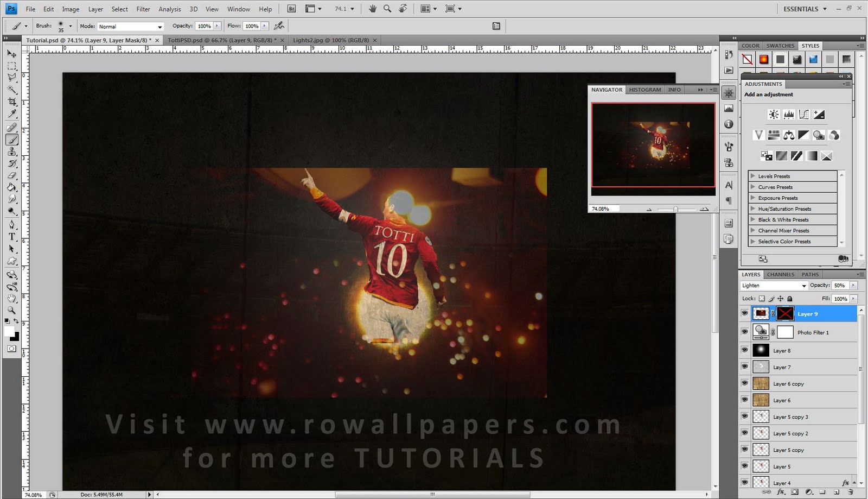Click the foreground color swatch

9,331
